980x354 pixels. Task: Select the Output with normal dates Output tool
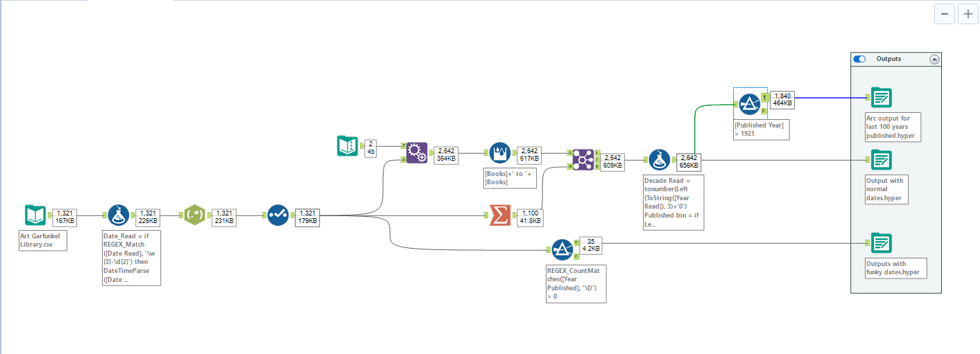pos(882,160)
